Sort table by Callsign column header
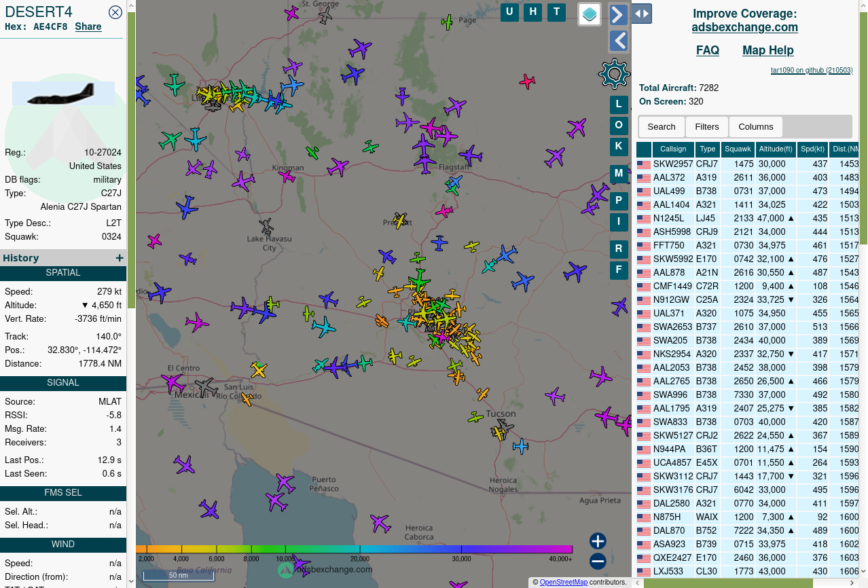 coord(673,149)
